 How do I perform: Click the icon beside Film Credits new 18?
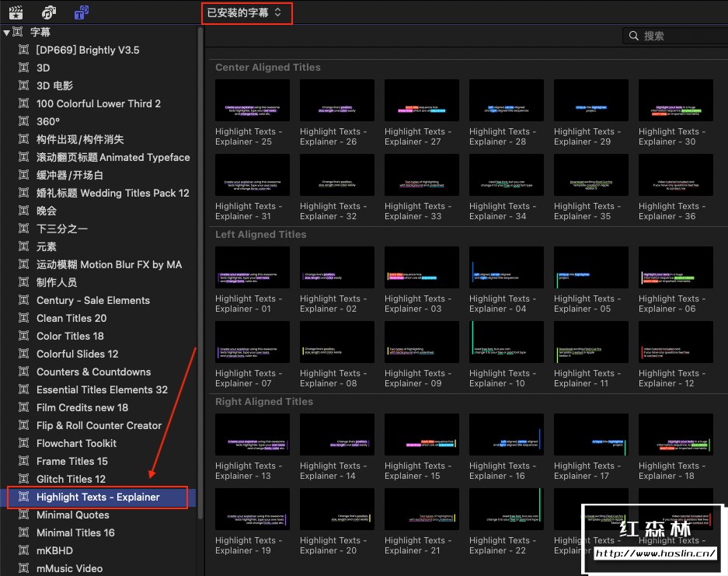coord(23,407)
